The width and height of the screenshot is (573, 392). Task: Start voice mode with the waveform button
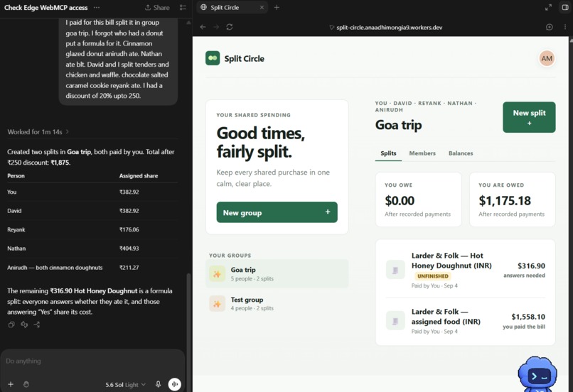pyautogui.click(x=175, y=384)
